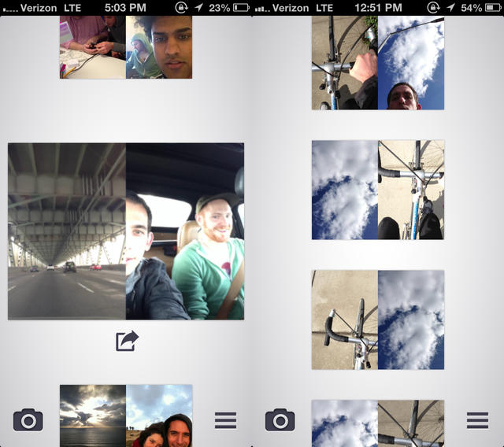Open the couple selfie under cloudy sky
Image resolution: width=504 pixels, height=447 pixels.
coord(159,416)
